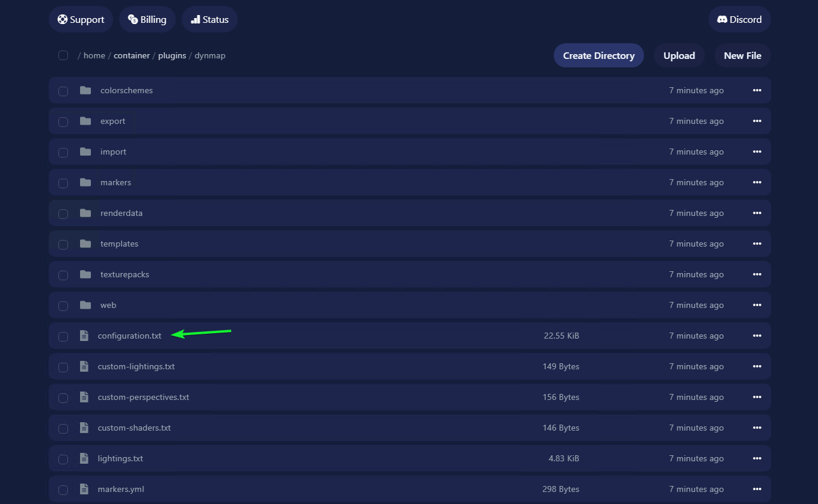The width and height of the screenshot is (818, 504).
Task: Click the file icon next to markers.yml
Action: (x=84, y=489)
